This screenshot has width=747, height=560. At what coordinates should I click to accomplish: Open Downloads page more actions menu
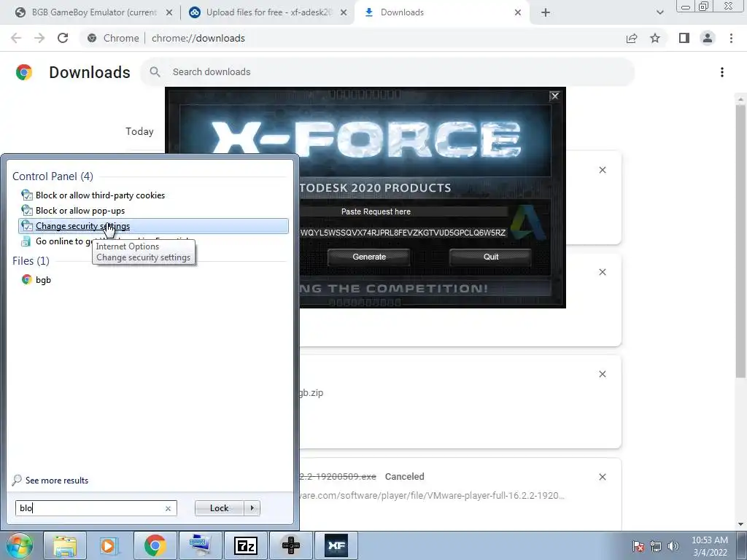(722, 72)
